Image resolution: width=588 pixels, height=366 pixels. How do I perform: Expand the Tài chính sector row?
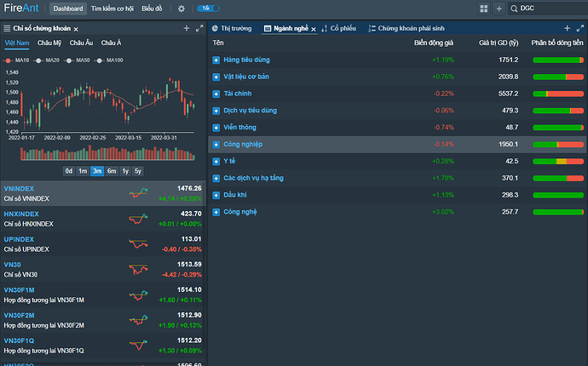(x=216, y=94)
